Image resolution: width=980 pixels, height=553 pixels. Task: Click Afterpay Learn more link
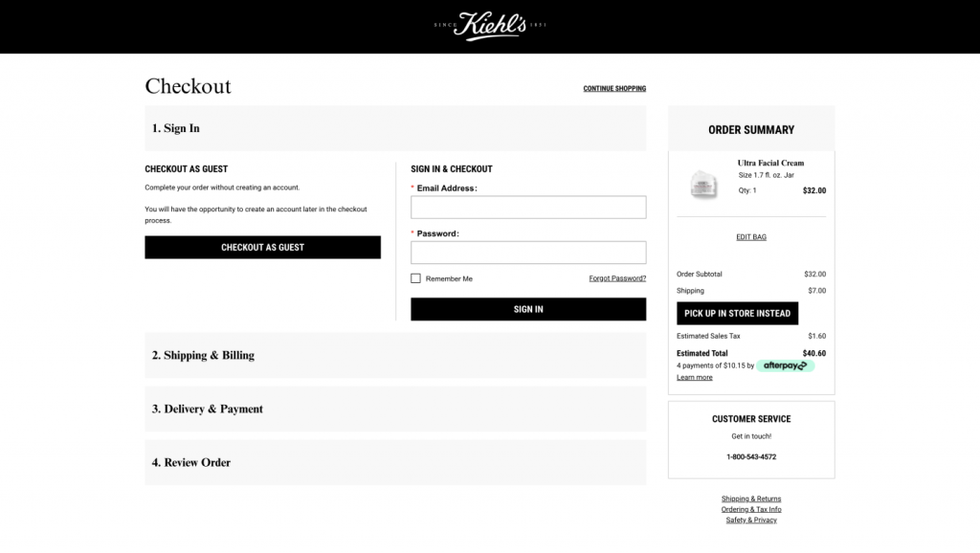[695, 377]
